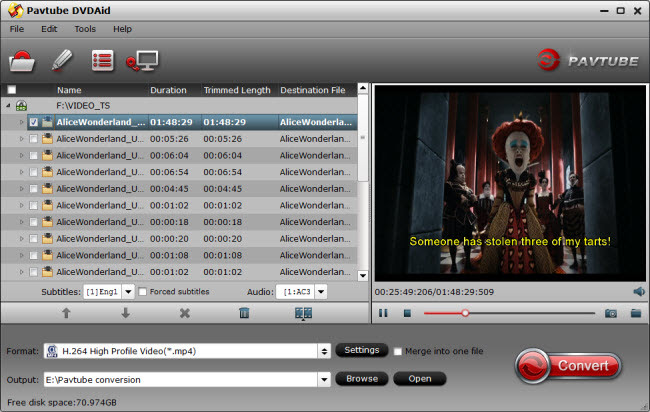Click the search monitor toolbar icon
Image resolution: width=650 pixels, height=412 pixels.
[142, 61]
